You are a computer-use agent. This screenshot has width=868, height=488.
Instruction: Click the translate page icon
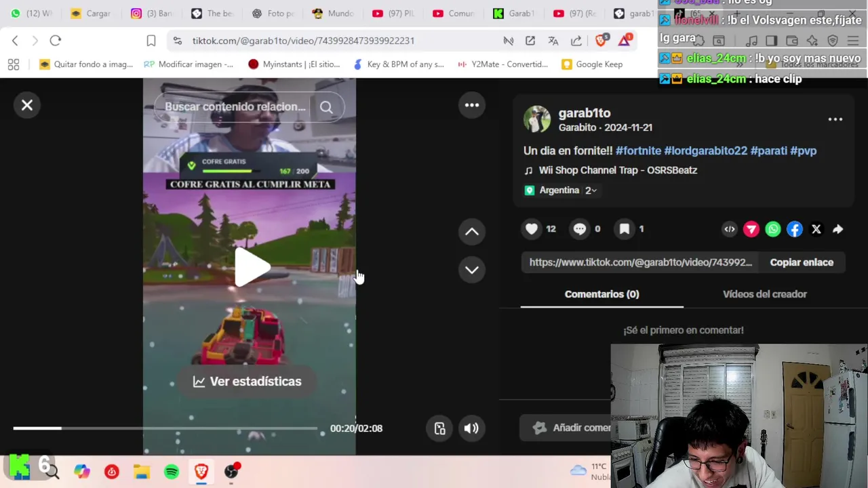(553, 41)
